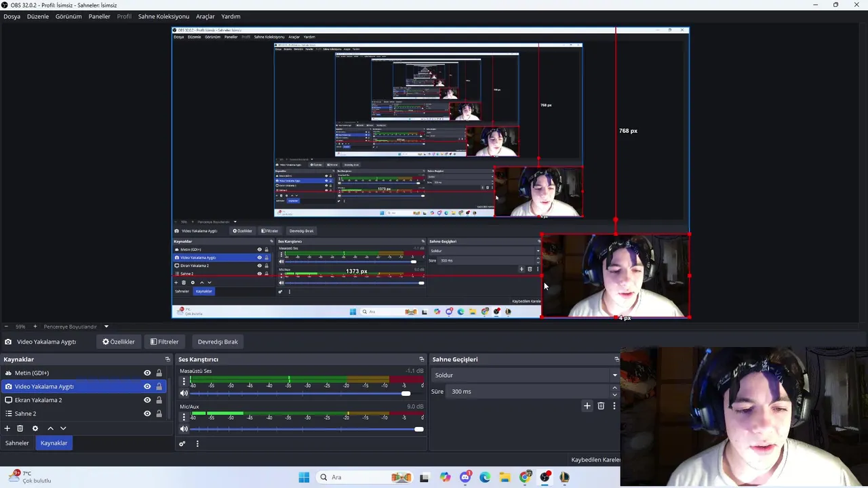Pop out the Sahne Geçişleri dock
Screen dimensions: 868x488
[x=616, y=359]
